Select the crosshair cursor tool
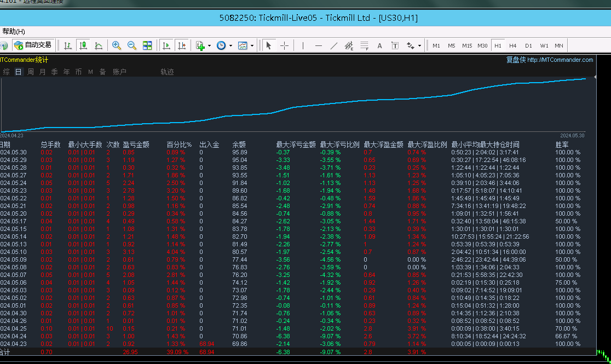Viewport: 611px width, 364px height. click(285, 45)
